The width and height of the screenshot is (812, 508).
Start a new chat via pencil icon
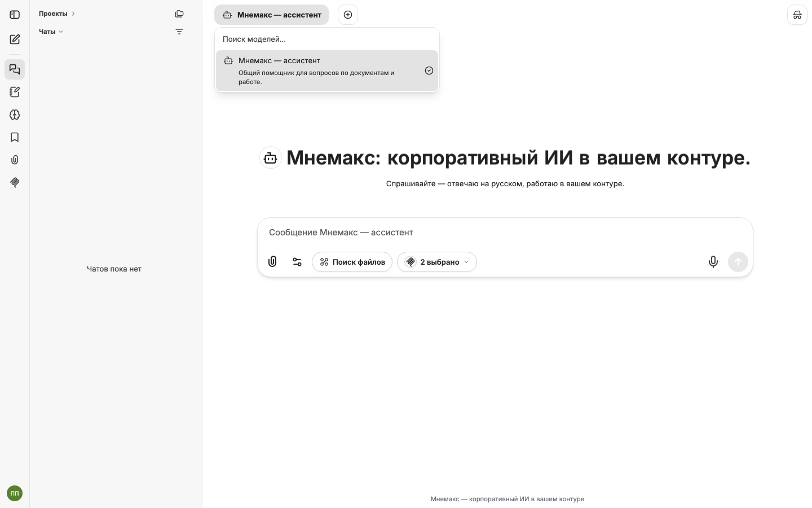pyautogui.click(x=15, y=40)
